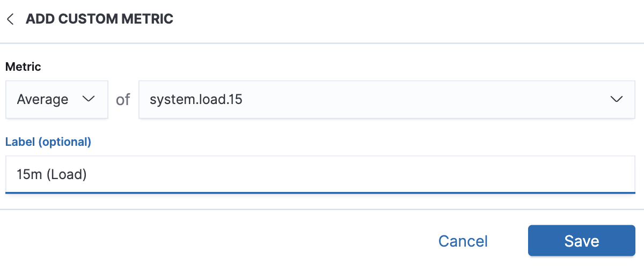Expand the system.load.15 field dropdown

tap(386, 99)
